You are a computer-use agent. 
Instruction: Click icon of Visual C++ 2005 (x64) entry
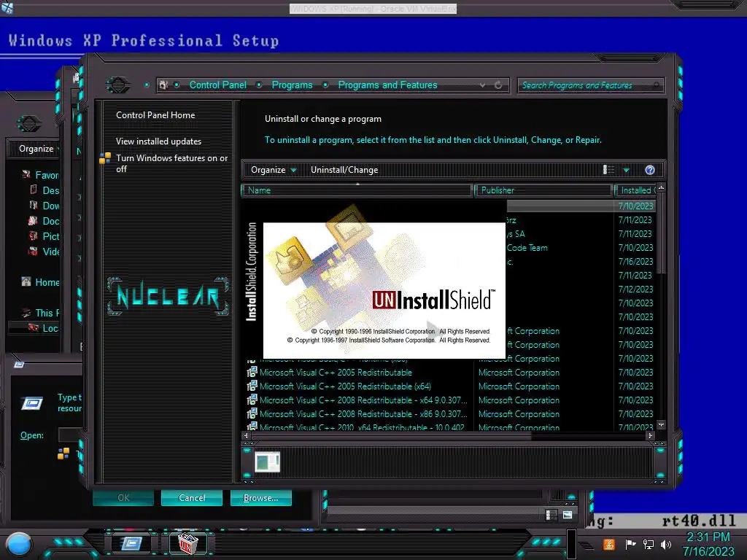[252, 386]
